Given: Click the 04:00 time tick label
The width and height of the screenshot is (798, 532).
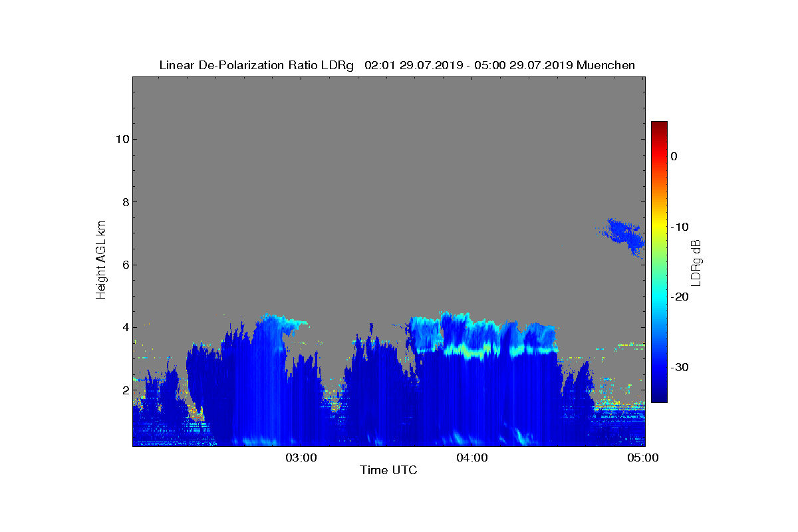Looking at the screenshot, I should [472, 458].
